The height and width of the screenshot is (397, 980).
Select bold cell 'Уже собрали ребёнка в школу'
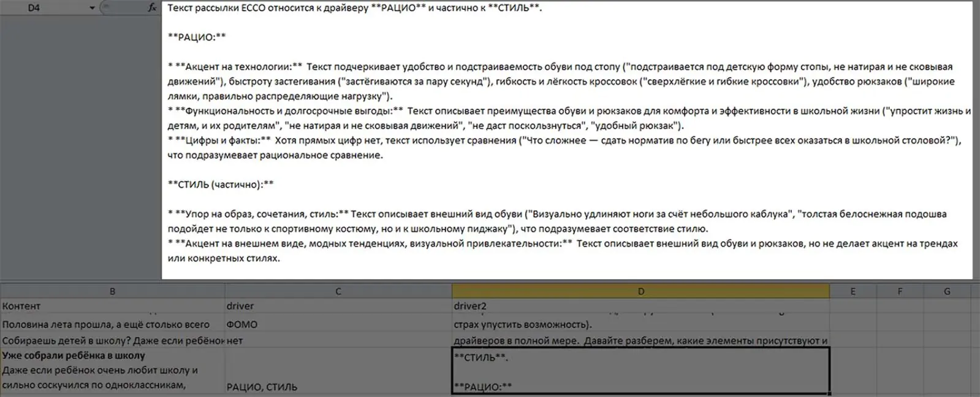click(x=112, y=356)
